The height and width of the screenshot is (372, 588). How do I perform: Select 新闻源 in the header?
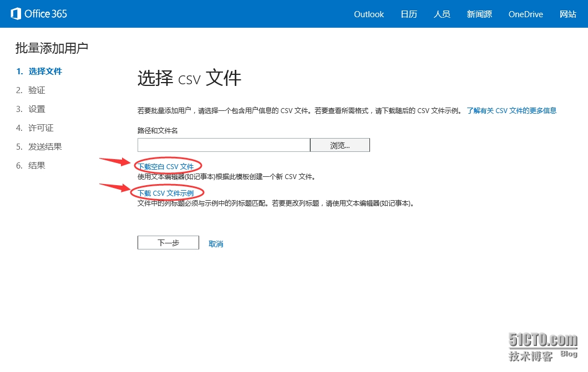click(479, 14)
